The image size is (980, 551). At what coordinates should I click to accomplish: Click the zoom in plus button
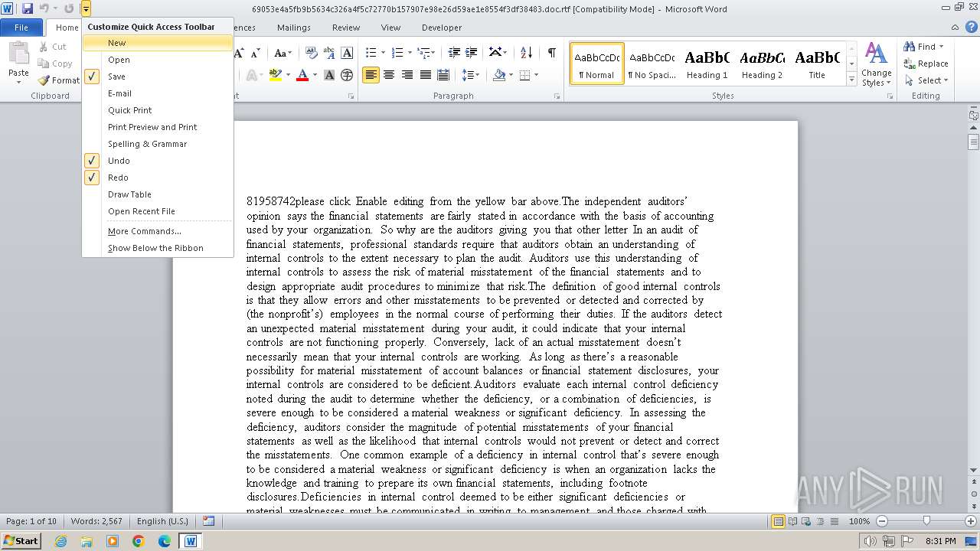click(969, 521)
